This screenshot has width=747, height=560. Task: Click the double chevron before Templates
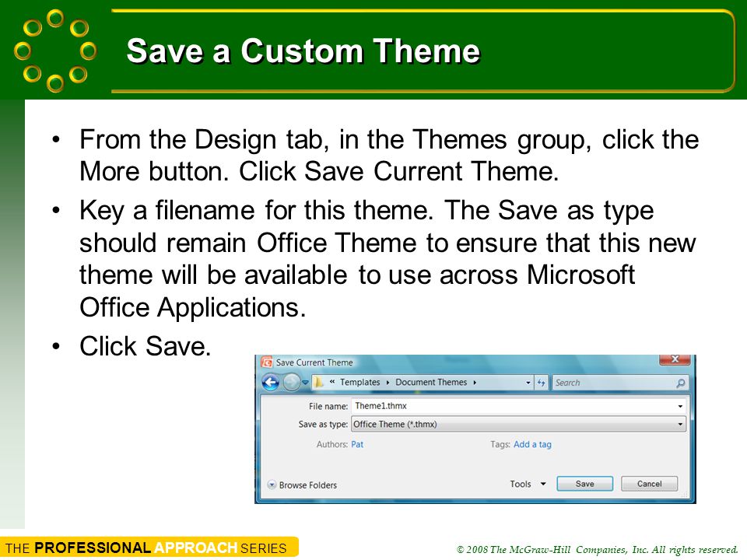click(x=332, y=381)
